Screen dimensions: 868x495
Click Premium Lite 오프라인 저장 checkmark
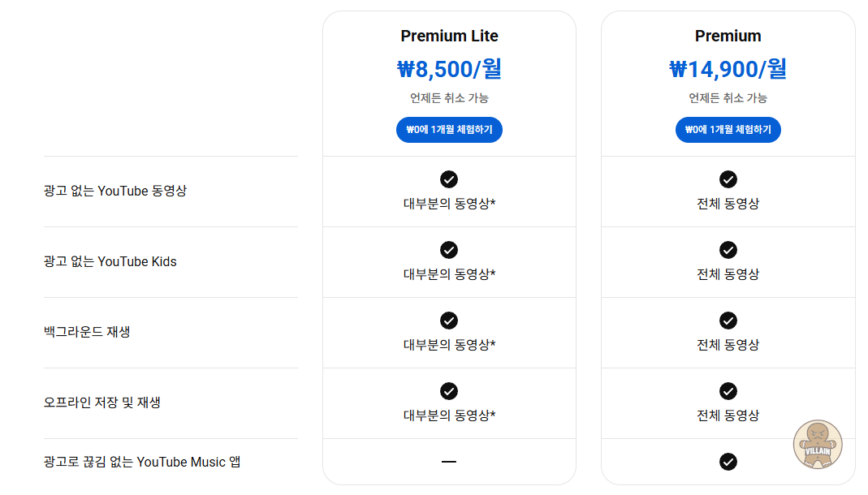[449, 391]
